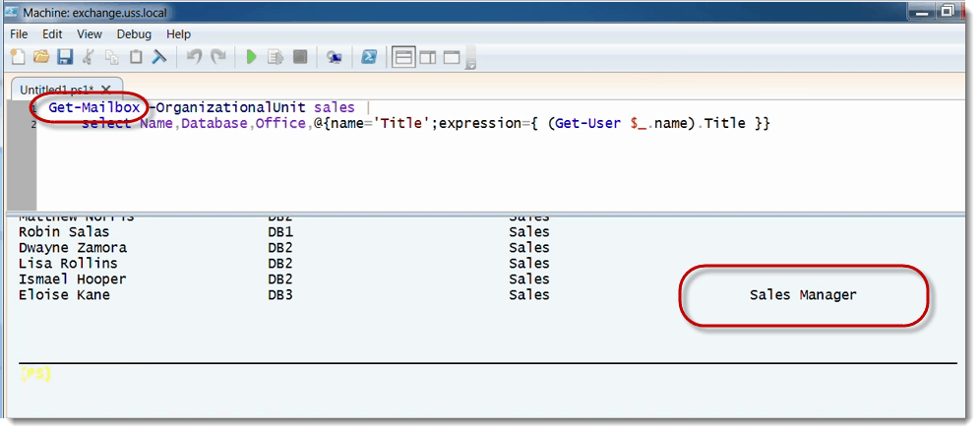980x433 pixels.
Task: Show the script pane on the right
Action: [427, 57]
